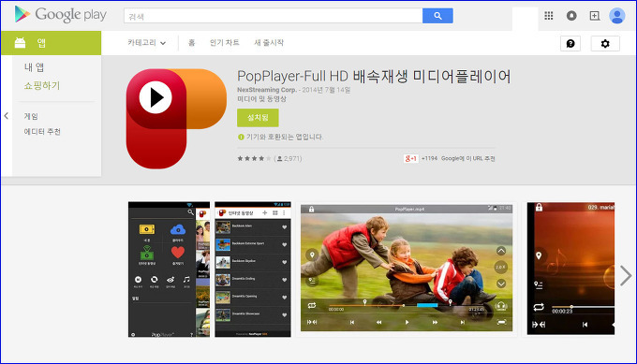Click the blue search magnifier button
This screenshot has height=364, width=637.
[x=437, y=16]
